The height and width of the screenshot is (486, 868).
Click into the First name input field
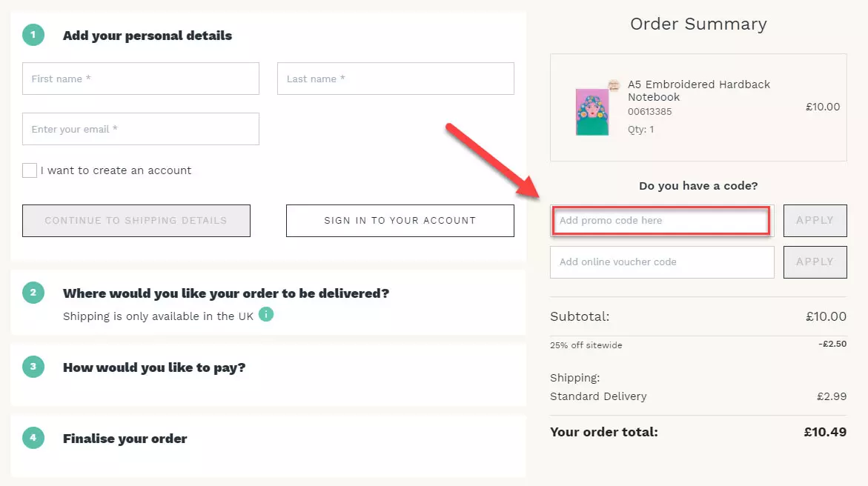click(x=140, y=79)
